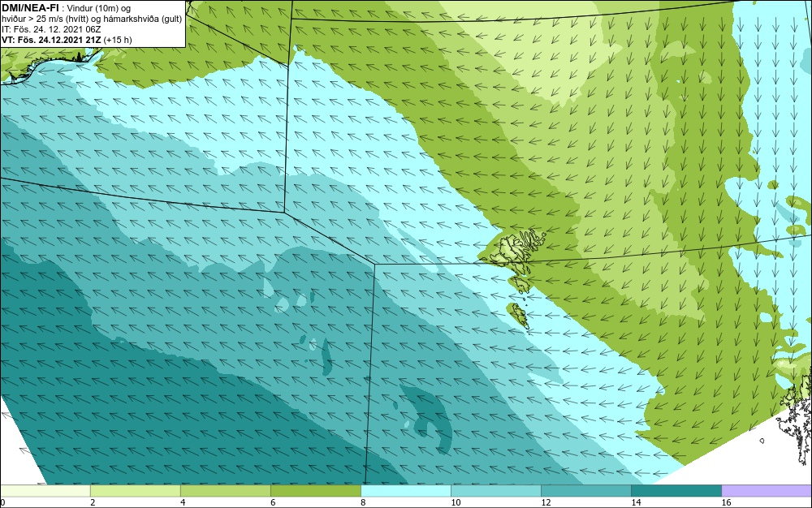This screenshot has width=812, height=508.
Task: Click the 14–16 m/s dark teal legend swatch
Action: click(676, 490)
